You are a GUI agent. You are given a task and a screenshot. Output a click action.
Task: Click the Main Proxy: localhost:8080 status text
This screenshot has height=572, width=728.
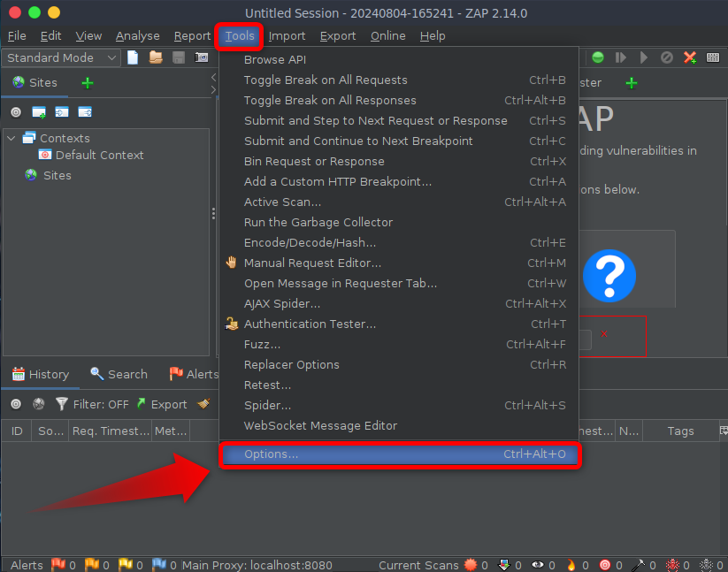[x=257, y=565]
